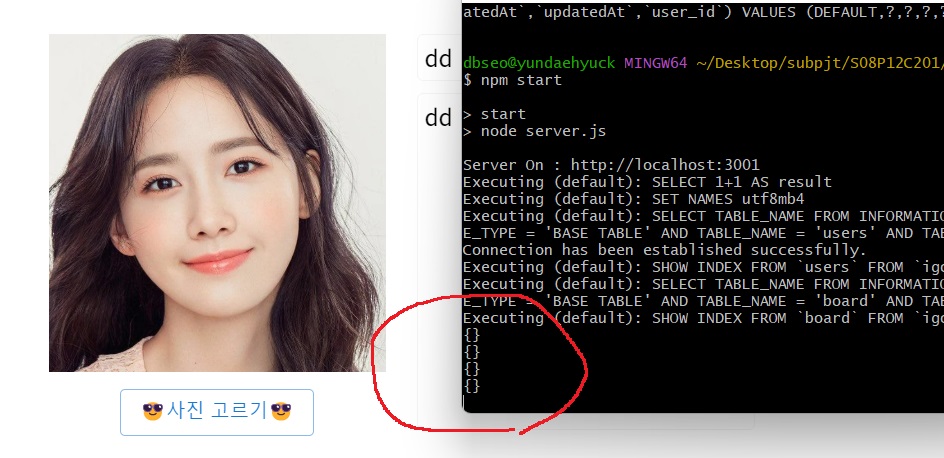The width and height of the screenshot is (944, 458).
Task: Click 'dbseo@yundaehyuck' prompt text in terminal
Action: tap(539, 63)
